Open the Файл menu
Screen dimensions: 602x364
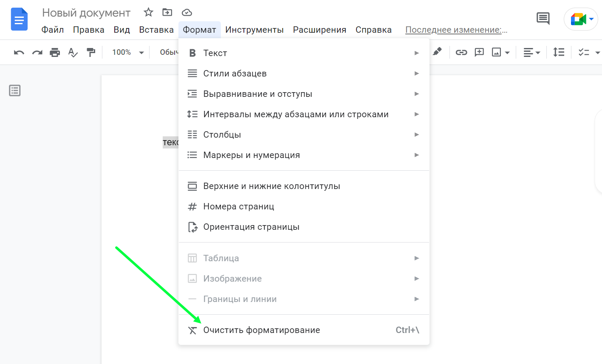(x=53, y=30)
